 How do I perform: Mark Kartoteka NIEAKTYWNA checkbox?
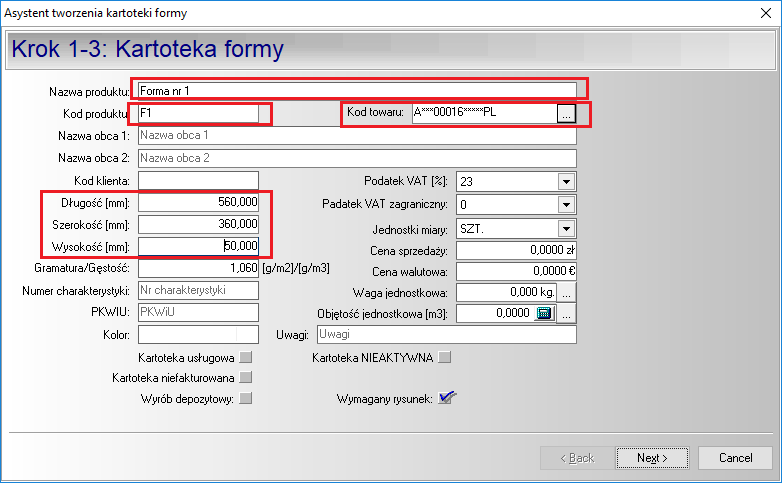click(445, 357)
